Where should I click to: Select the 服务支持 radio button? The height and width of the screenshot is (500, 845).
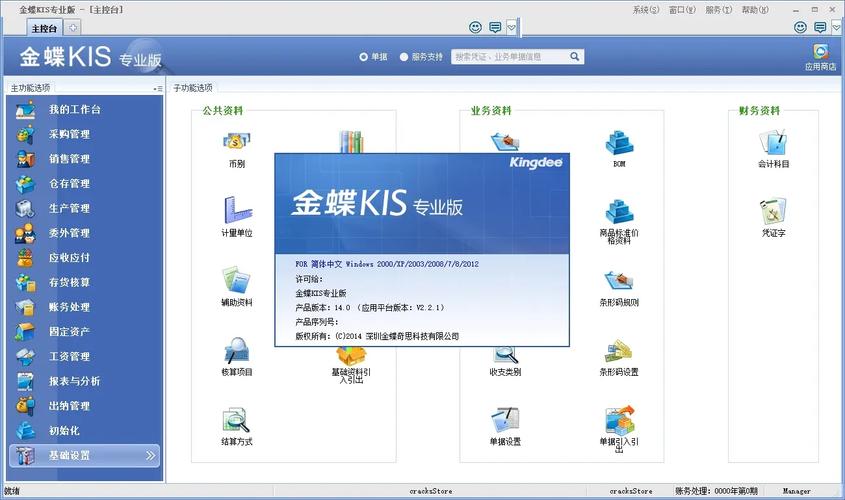pyautogui.click(x=404, y=57)
